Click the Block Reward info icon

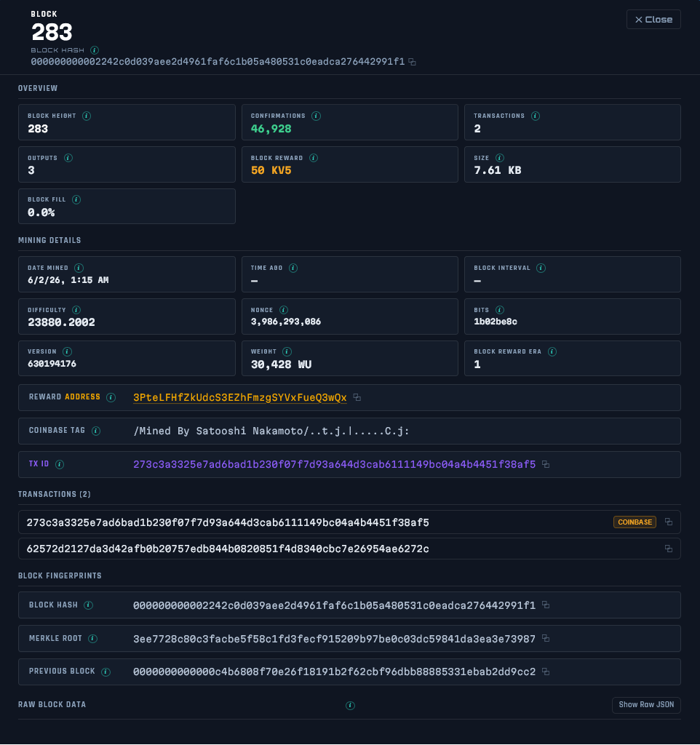[314, 158]
